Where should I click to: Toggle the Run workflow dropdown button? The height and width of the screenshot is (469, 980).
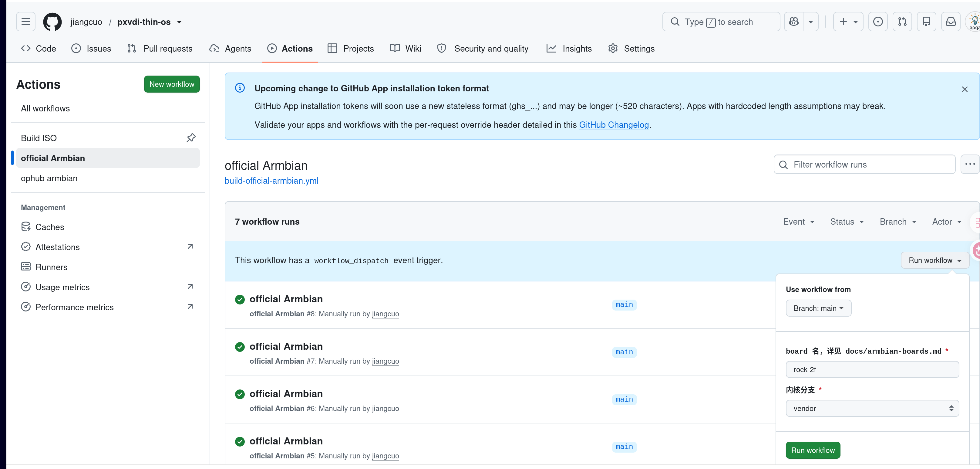click(x=935, y=260)
